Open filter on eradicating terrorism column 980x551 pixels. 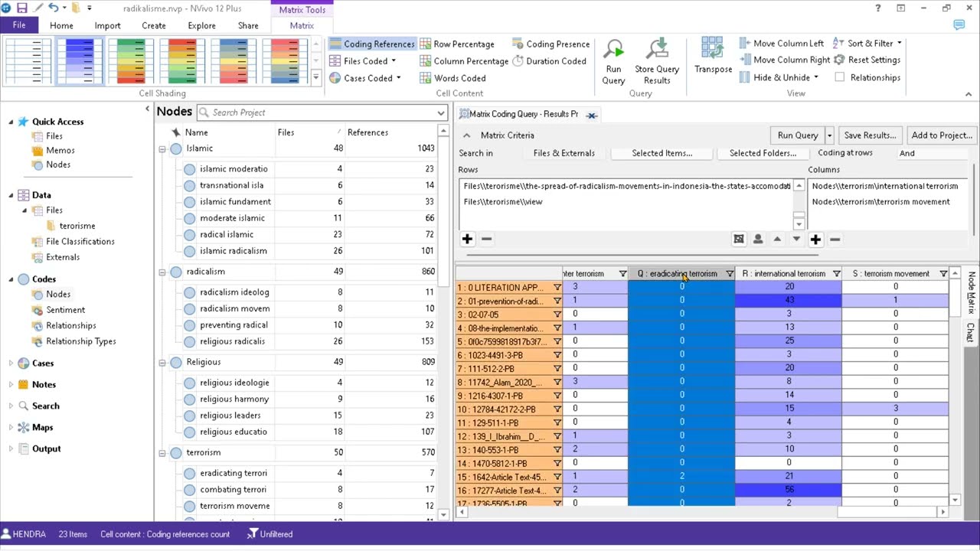click(729, 274)
